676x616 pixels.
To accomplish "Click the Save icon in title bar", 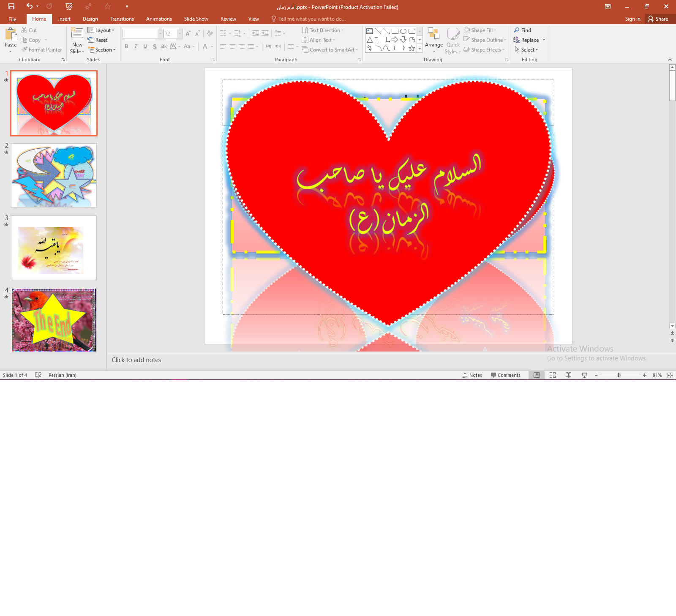I will [11, 6].
